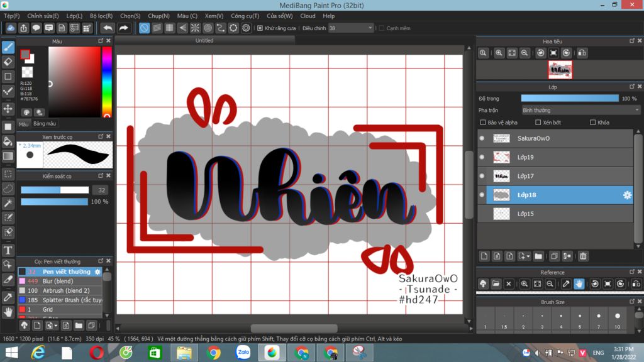Select the Gradient tool

[8, 156]
